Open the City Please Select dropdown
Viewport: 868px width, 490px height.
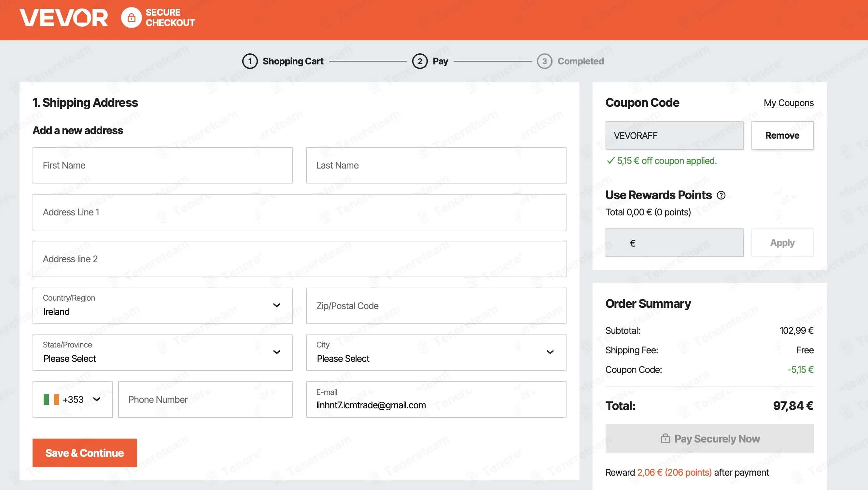(436, 353)
